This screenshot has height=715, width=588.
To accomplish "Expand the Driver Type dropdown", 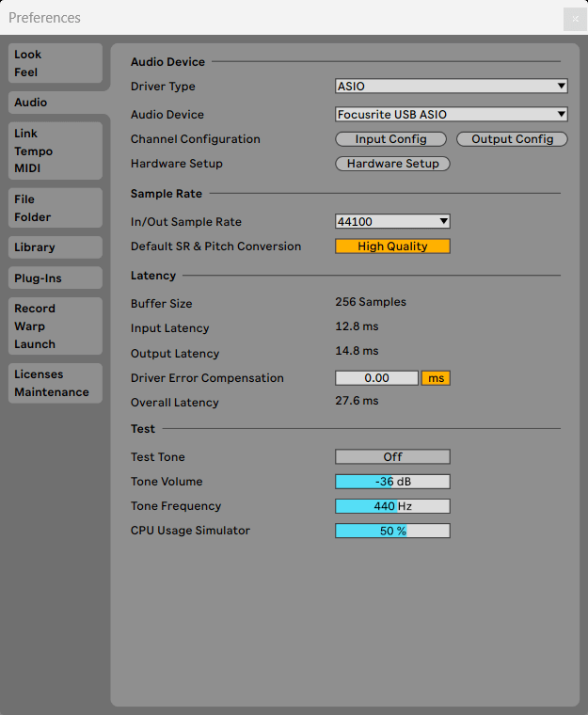I will point(452,87).
